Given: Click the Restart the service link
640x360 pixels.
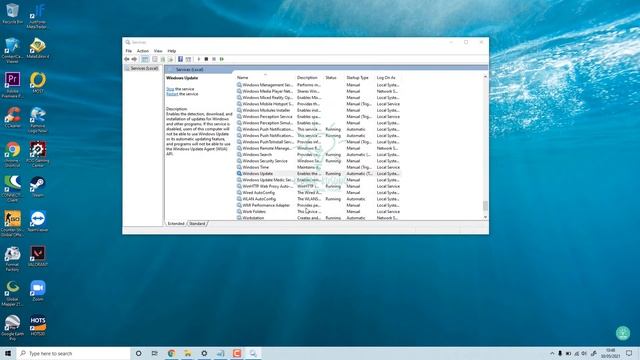Looking at the screenshot, I should (x=172, y=94).
